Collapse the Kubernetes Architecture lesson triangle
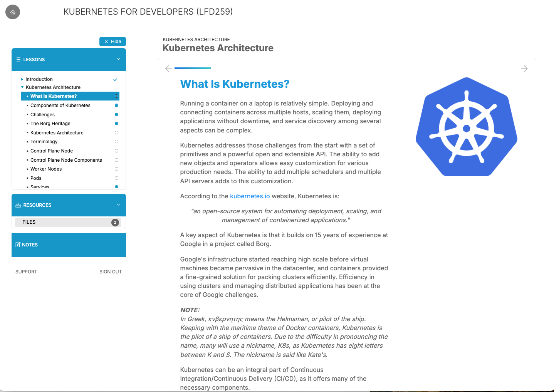 click(22, 87)
